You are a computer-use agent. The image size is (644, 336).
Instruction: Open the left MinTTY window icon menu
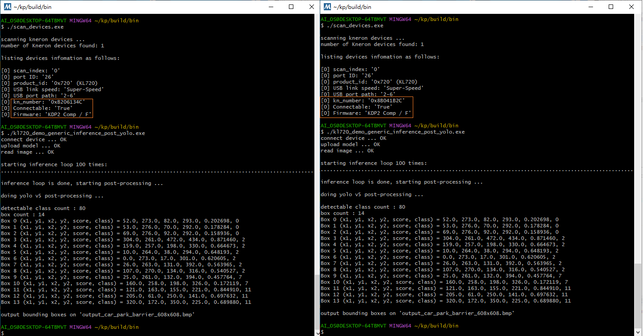click(x=8, y=7)
